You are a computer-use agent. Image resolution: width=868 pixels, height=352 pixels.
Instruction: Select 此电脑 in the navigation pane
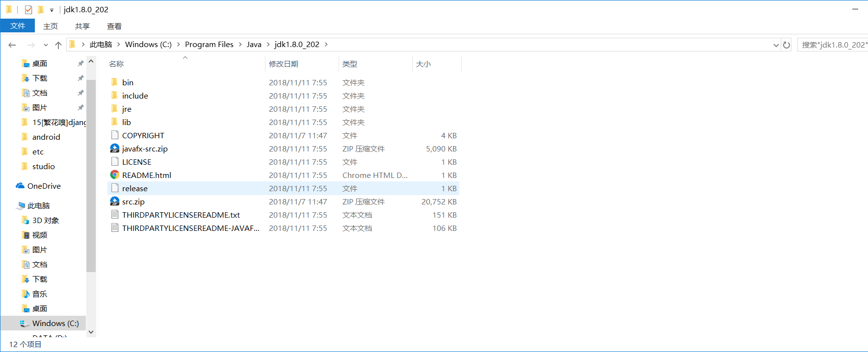tap(38, 206)
